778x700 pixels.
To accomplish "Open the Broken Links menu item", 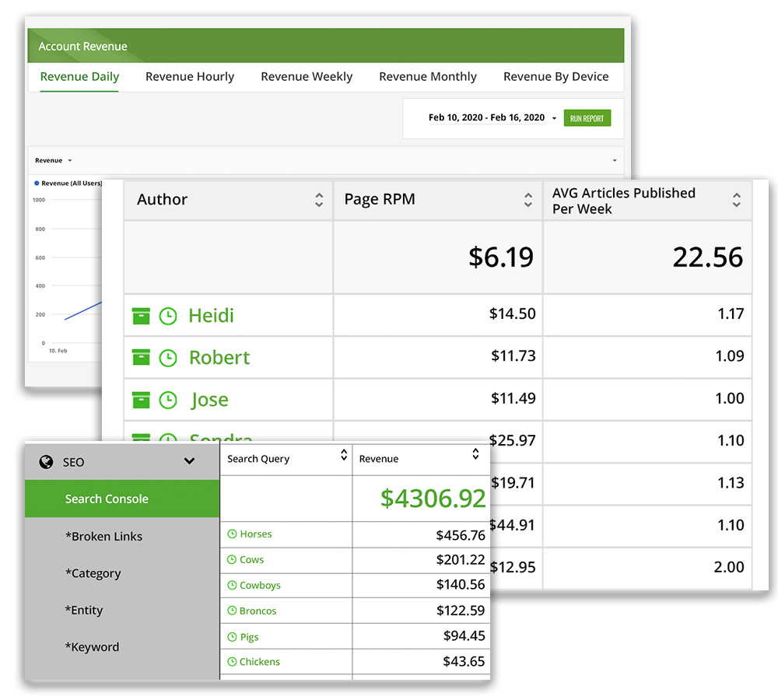I will click(103, 537).
